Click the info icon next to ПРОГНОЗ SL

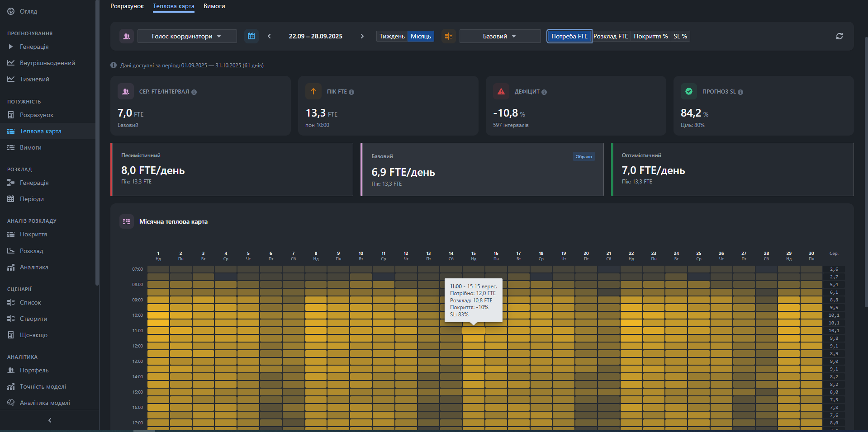[740, 92]
